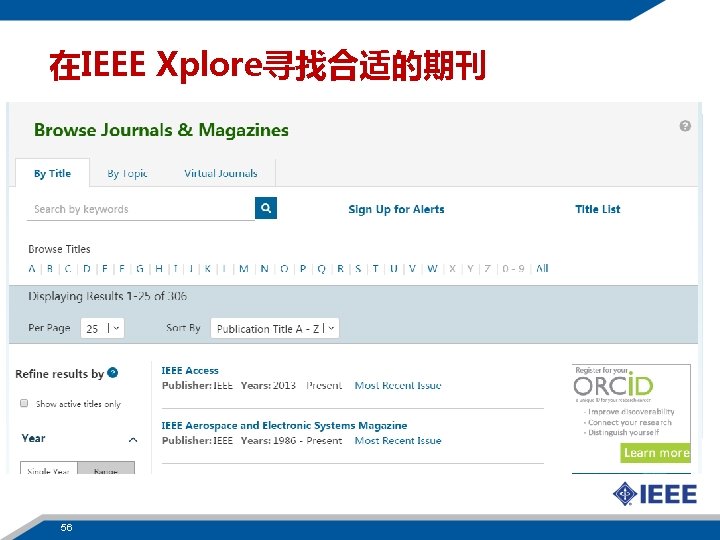Image resolution: width=720 pixels, height=540 pixels.
Task: Open the Virtual Journals tab
Action: click(x=220, y=173)
